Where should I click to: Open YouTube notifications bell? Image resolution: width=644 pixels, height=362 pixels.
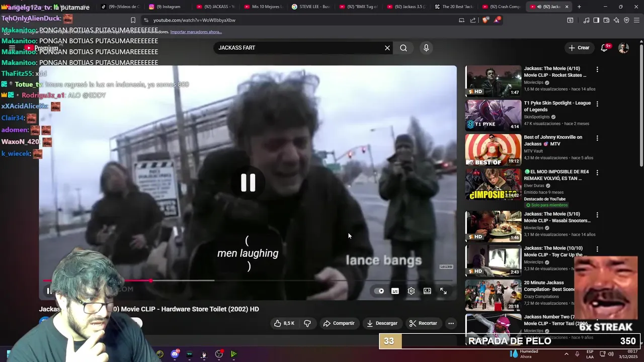click(x=605, y=48)
